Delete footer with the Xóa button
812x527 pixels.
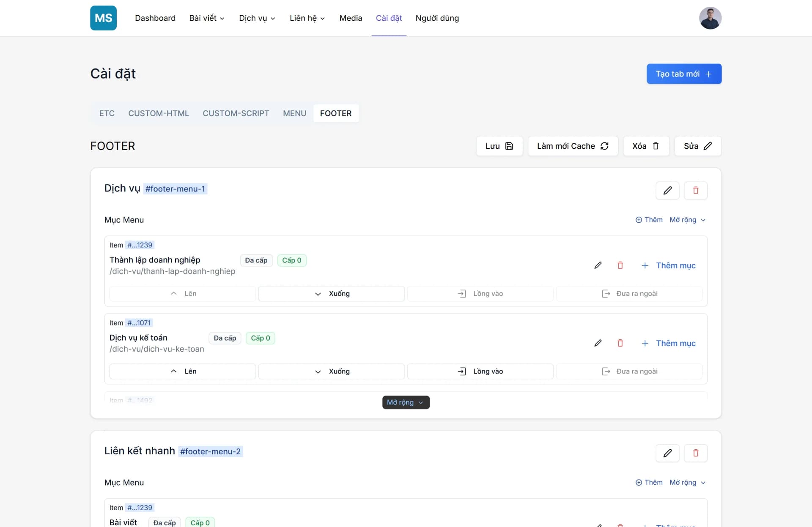click(x=646, y=146)
